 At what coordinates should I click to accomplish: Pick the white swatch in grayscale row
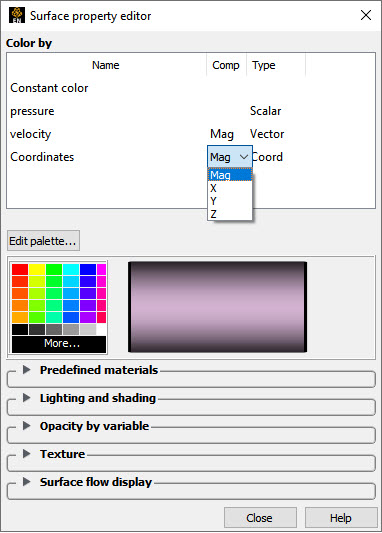[x=102, y=329]
